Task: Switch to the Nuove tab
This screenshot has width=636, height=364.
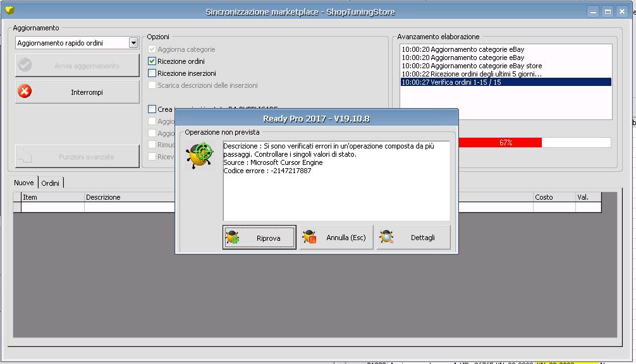Action: [x=23, y=183]
